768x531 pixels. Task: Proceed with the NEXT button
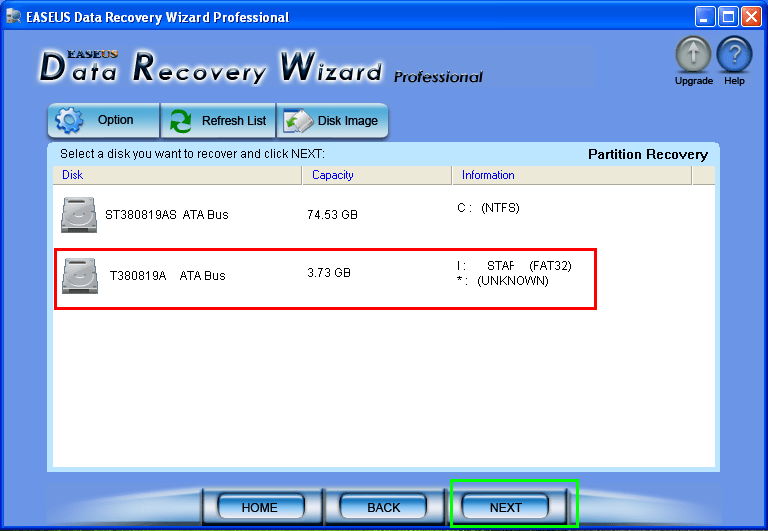505,507
